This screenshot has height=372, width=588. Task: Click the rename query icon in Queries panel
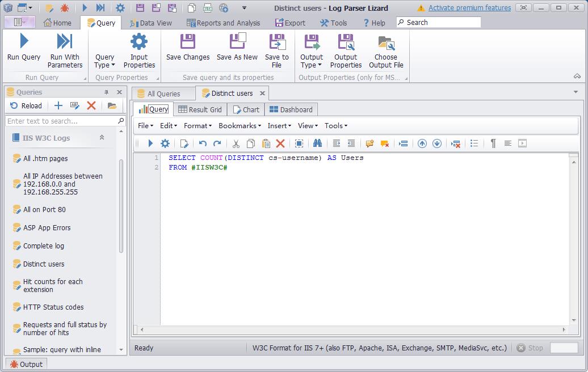tap(75, 105)
